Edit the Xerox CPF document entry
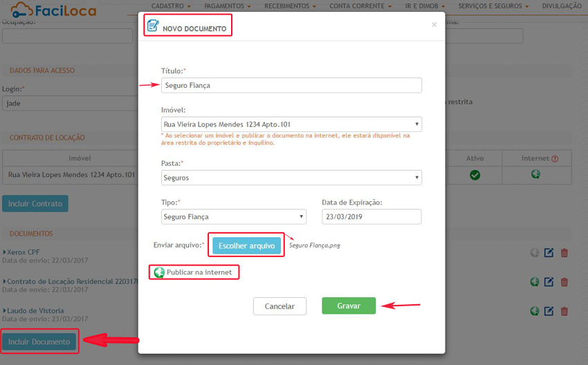The height and width of the screenshot is (365, 588). click(x=549, y=253)
